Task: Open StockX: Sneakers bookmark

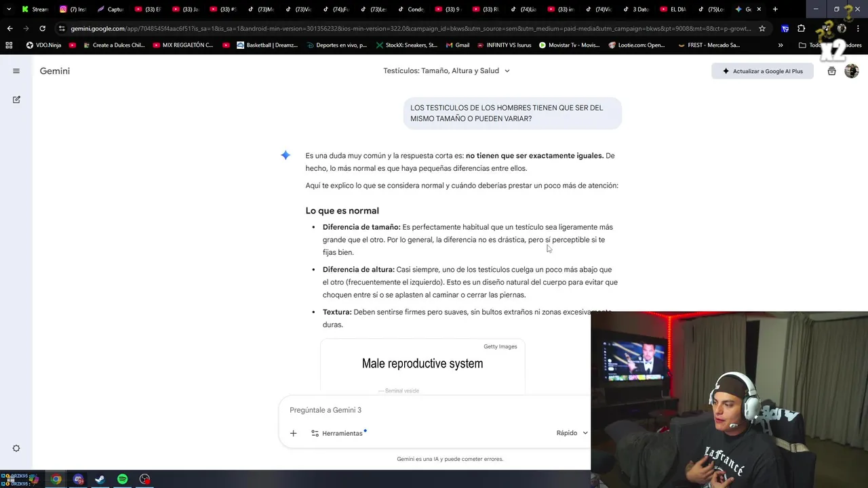Action: (406, 45)
